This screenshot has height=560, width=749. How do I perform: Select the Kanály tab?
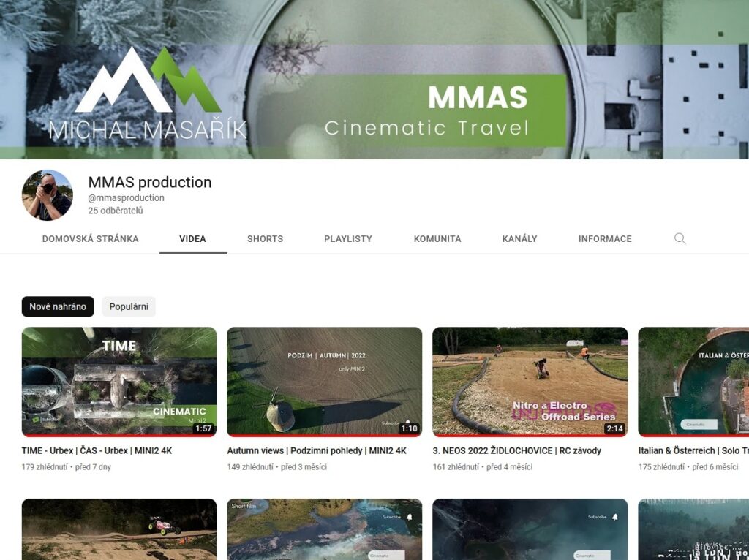point(519,238)
